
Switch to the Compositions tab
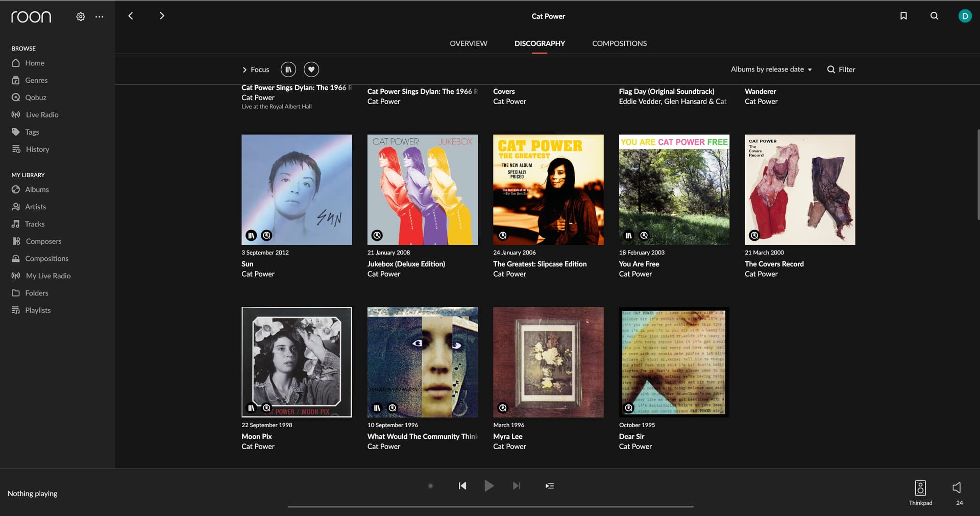(619, 43)
